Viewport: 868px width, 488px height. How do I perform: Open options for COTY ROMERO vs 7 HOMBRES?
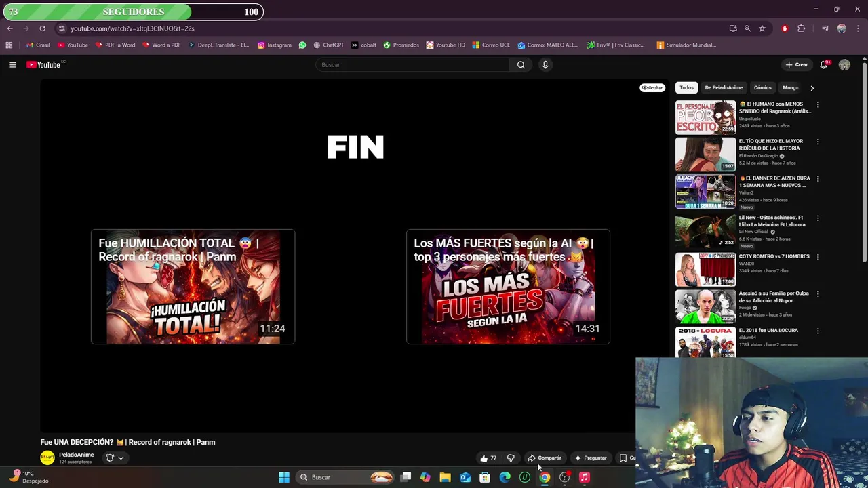pyautogui.click(x=818, y=257)
